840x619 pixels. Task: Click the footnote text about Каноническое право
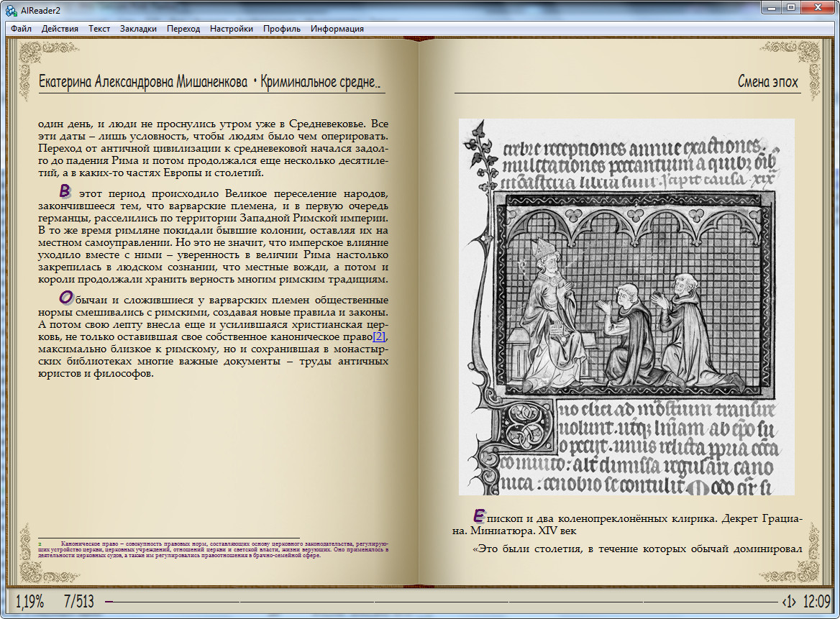[x=213, y=549]
